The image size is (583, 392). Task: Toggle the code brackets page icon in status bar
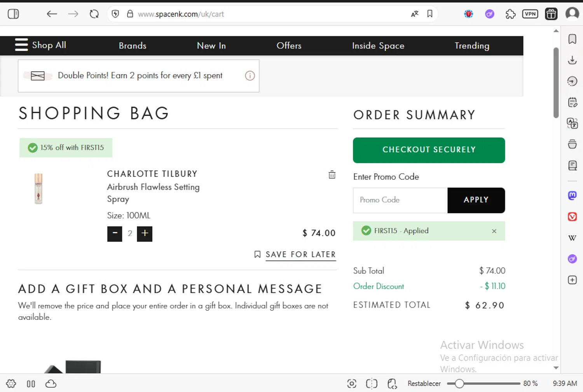pos(392,384)
